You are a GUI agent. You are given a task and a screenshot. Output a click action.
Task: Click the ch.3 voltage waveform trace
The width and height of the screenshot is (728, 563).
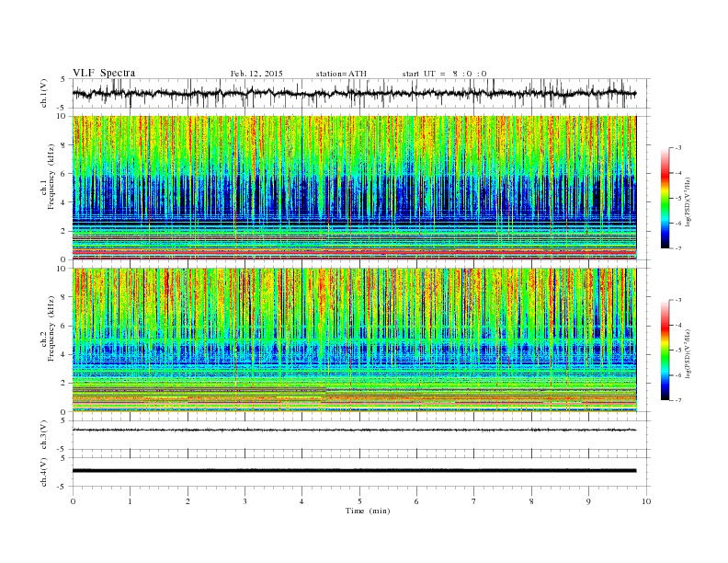point(354,430)
